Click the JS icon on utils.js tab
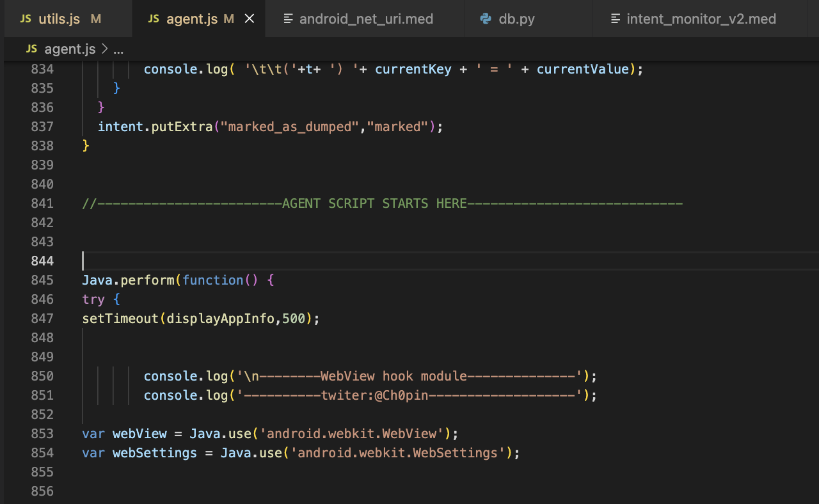Viewport: 819px width, 504px height. pyautogui.click(x=26, y=19)
